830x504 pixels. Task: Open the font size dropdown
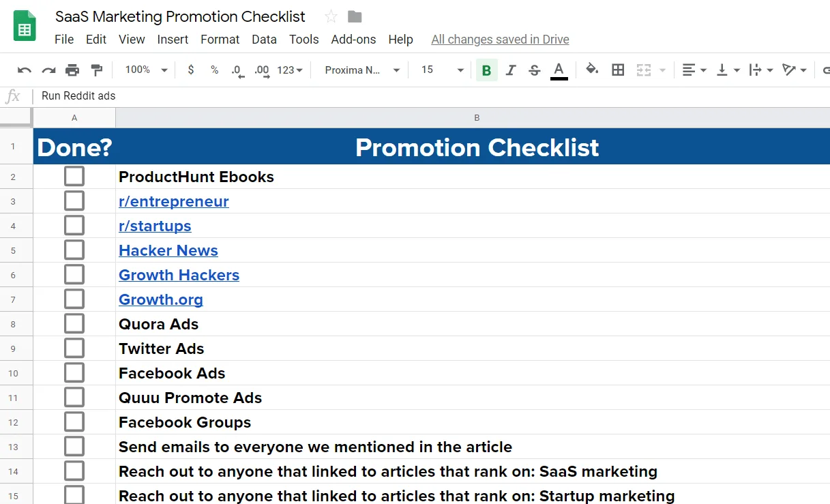point(442,70)
